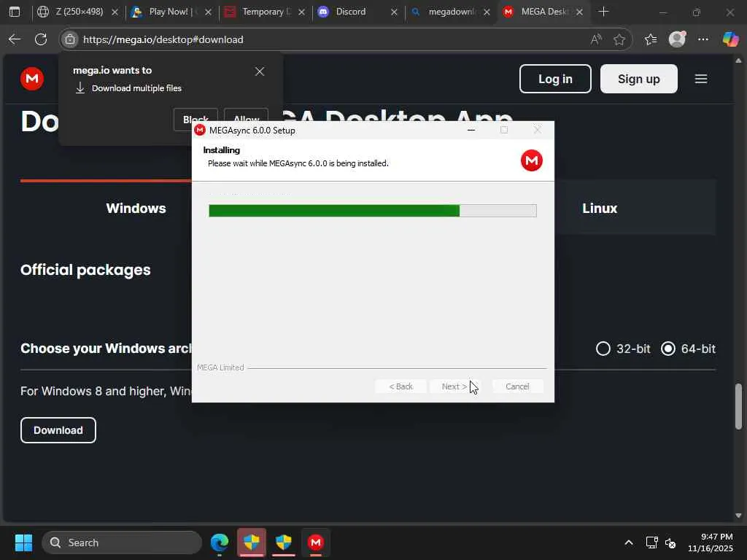This screenshot has height=560, width=747.
Task: Open Read aloud icon in address bar
Action: coord(596,39)
